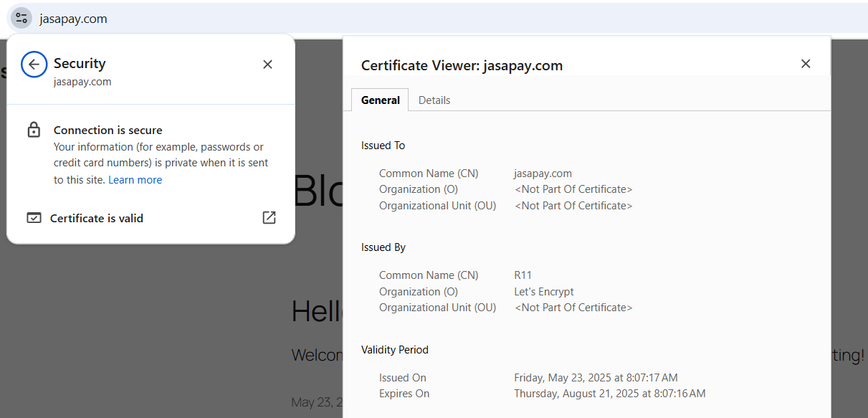868x418 pixels.
Task: Click the Connection is secure heading
Action: tap(108, 130)
